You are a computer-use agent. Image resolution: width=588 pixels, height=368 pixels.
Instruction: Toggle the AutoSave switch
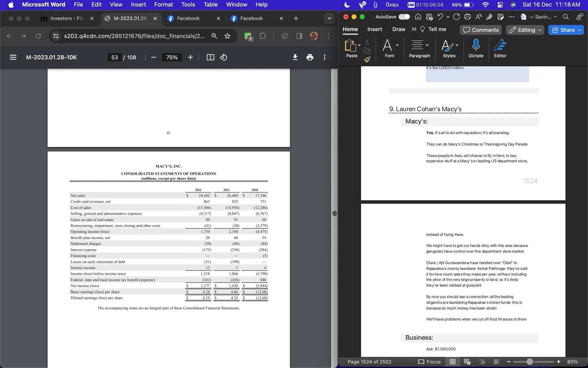point(404,17)
